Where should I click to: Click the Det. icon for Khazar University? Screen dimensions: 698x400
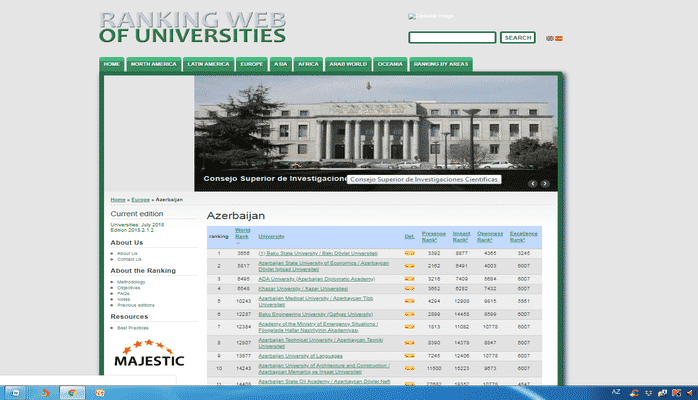(x=409, y=289)
